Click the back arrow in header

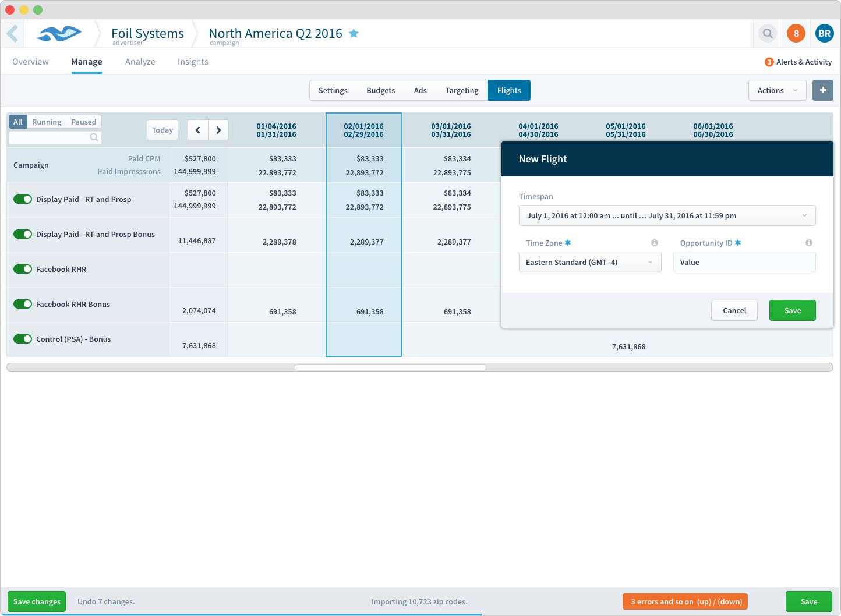(x=13, y=34)
